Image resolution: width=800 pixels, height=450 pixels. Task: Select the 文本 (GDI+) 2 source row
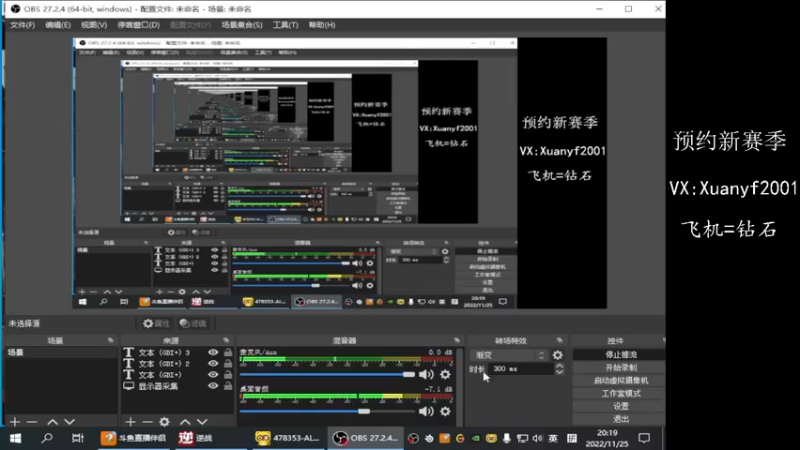pos(177,364)
